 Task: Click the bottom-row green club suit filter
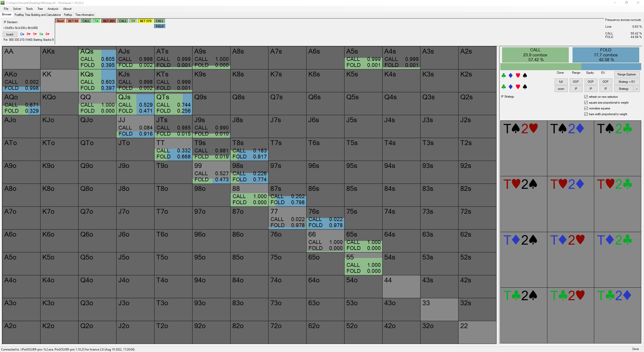click(x=504, y=87)
